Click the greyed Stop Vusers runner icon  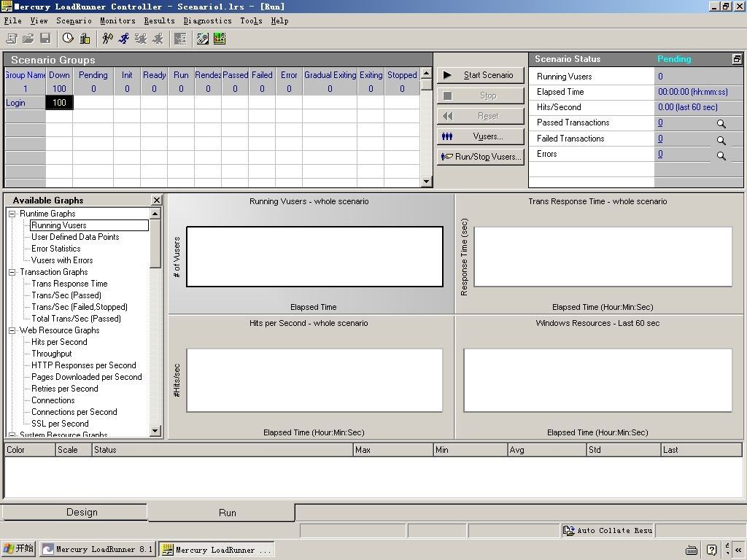click(158, 39)
